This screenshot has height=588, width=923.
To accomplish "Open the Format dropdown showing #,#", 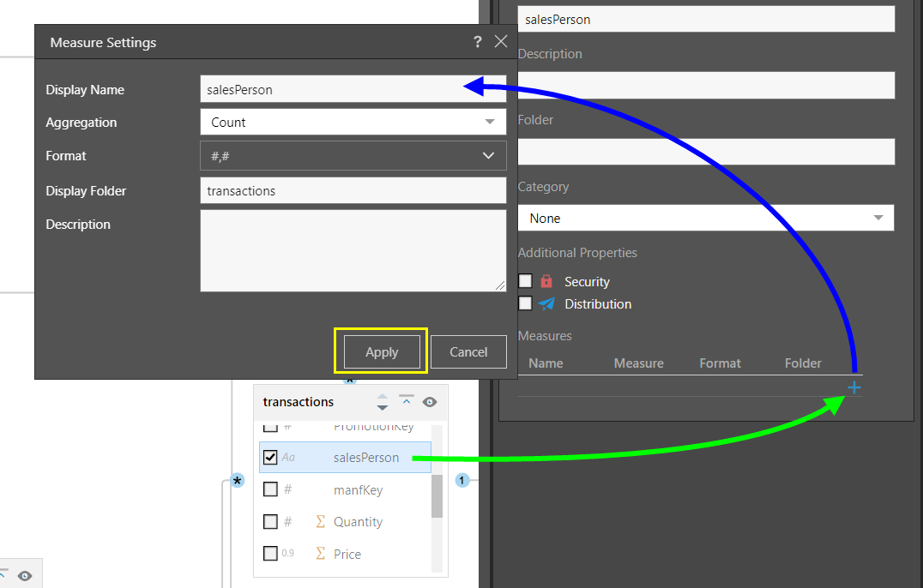I will [353, 156].
